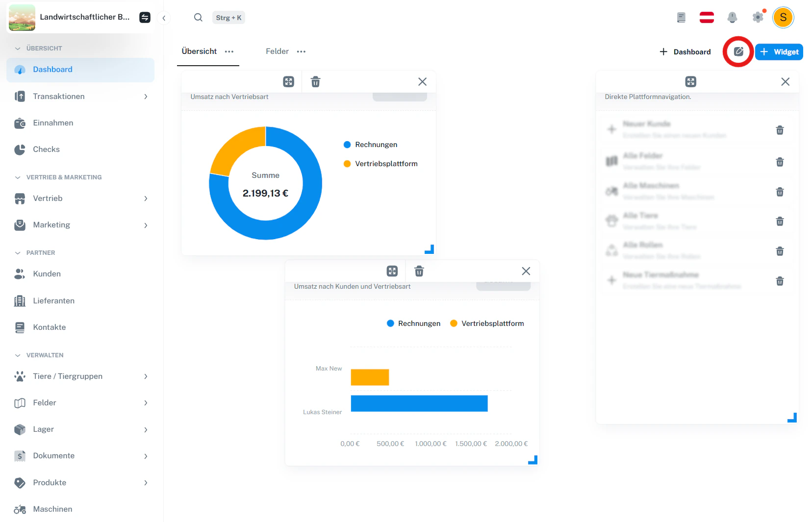This screenshot has width=812, height=522.
Task: Delete the Umsatz nach Vertriebsart widget
Action: coord(316,82)
